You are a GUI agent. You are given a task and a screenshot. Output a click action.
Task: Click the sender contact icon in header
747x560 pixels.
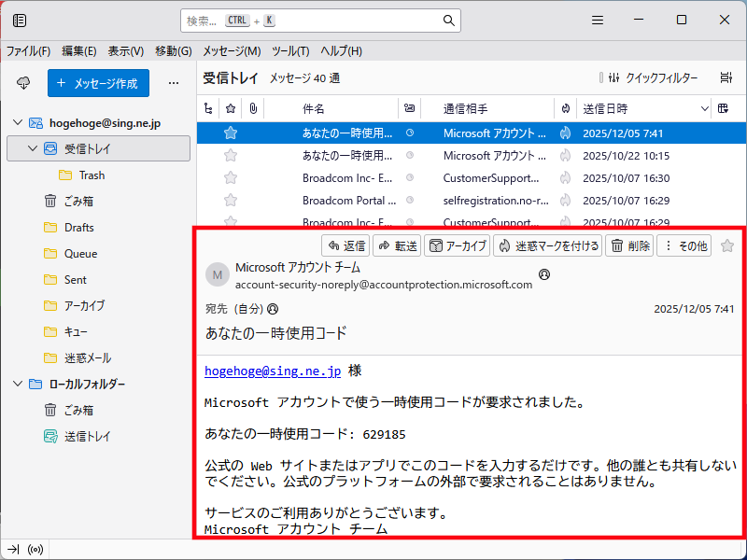point(544,274)
